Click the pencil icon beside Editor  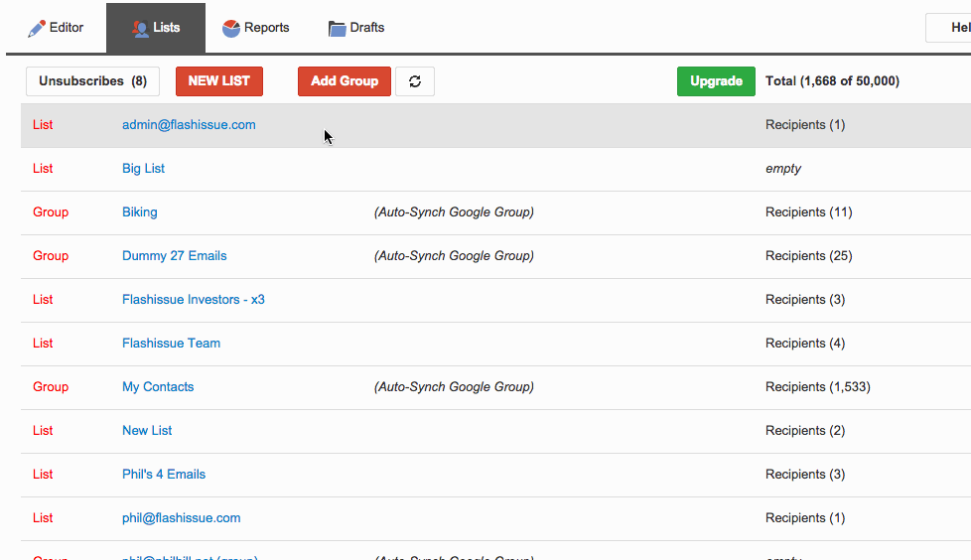pyautogui.click(x=37, y=29)
